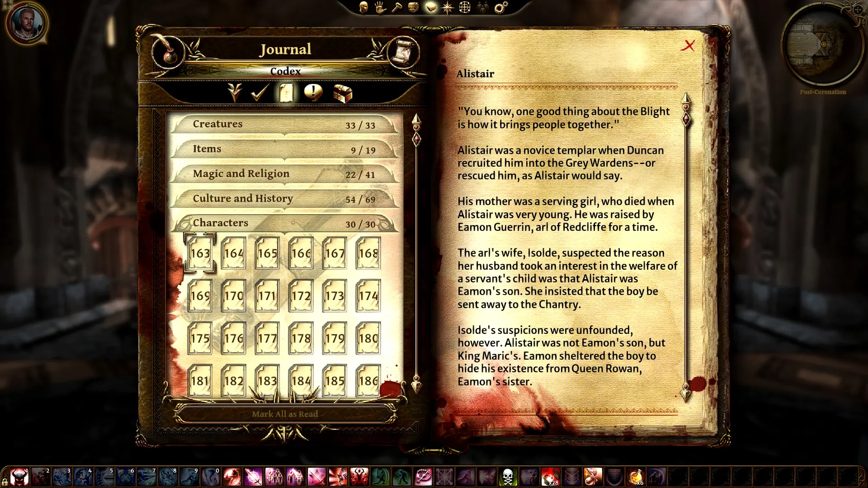
Task: Click the treasure/items codex icon
Action: coord(342,93)
